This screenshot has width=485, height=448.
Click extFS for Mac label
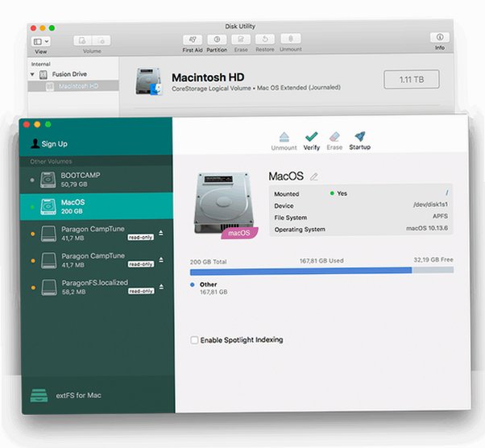coord(79,396)
